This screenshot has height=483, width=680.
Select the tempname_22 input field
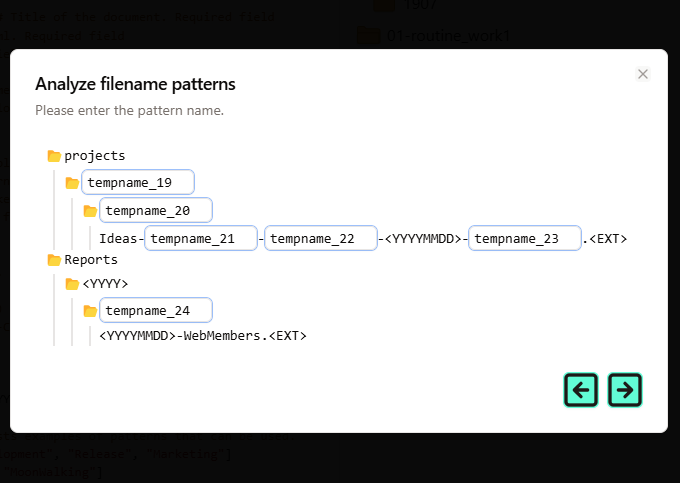pos(320,238)
